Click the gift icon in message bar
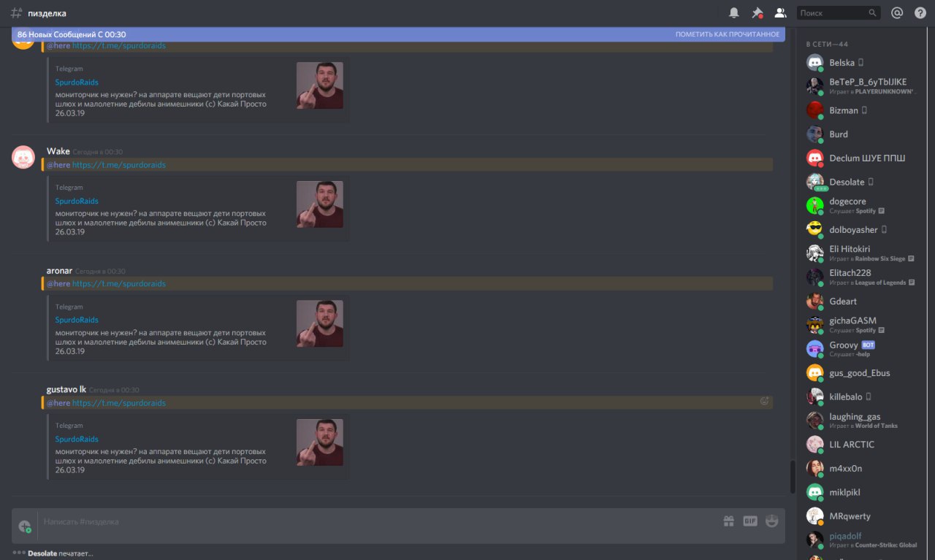 [x=728, y=521]
